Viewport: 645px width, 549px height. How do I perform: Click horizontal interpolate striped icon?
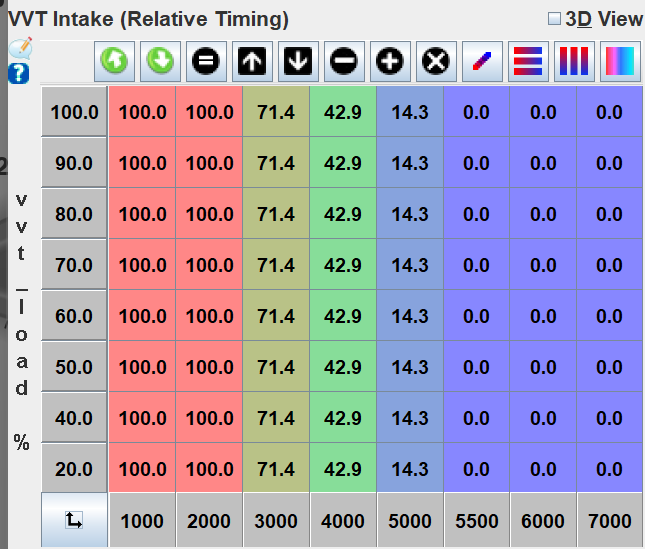[x=527, y=61]
